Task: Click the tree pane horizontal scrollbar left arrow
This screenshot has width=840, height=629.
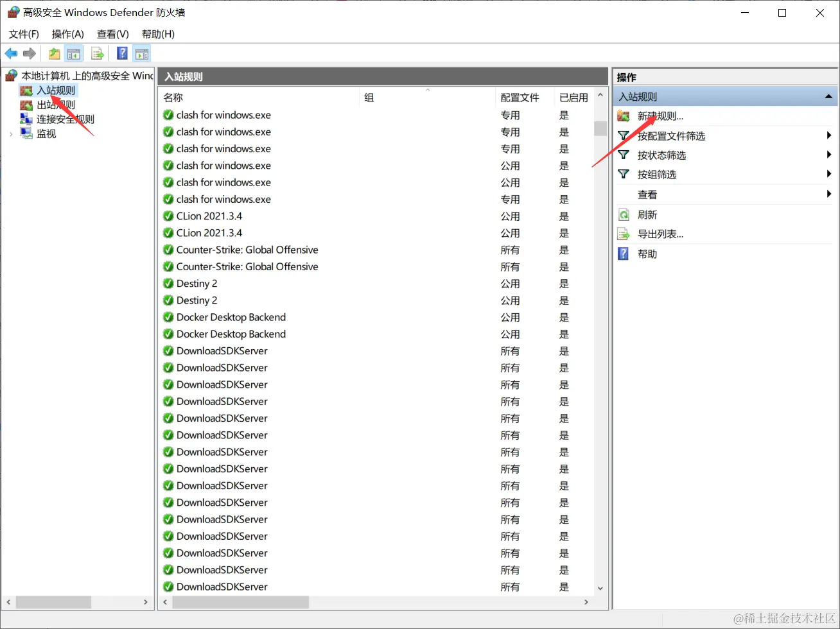Action: (x=8, y=602)
